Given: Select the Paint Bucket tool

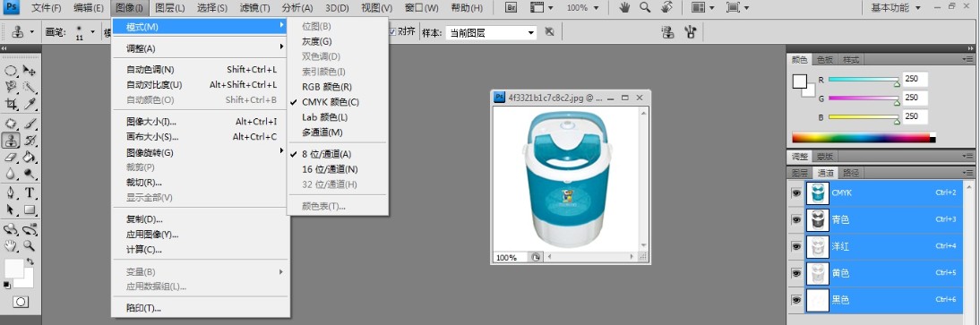Looking at the screenshot, I should click(30, 157).
